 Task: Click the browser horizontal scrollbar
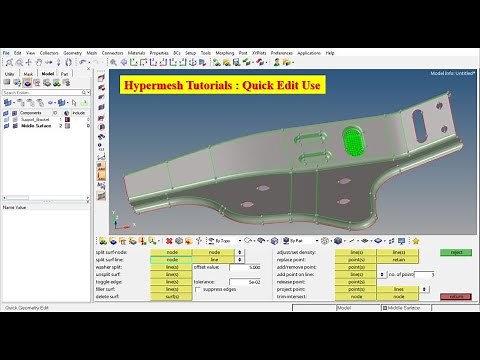[x=46, y=198]
